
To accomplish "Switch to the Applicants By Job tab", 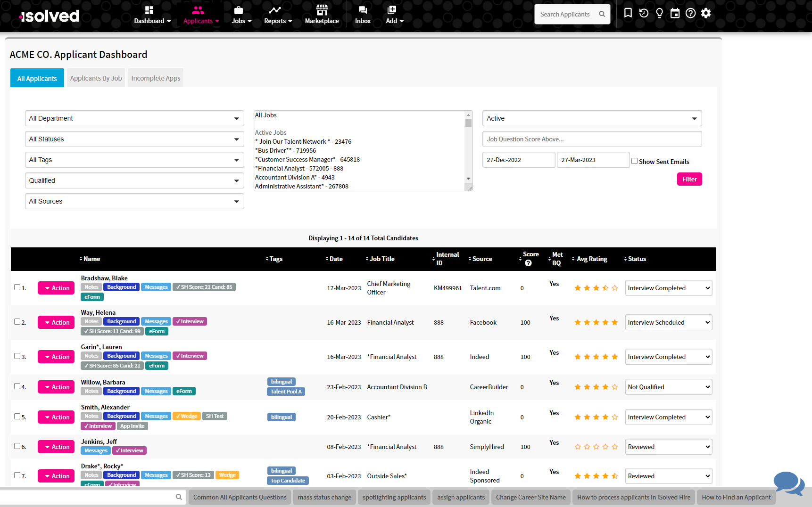I will click(x=96, y=78).
